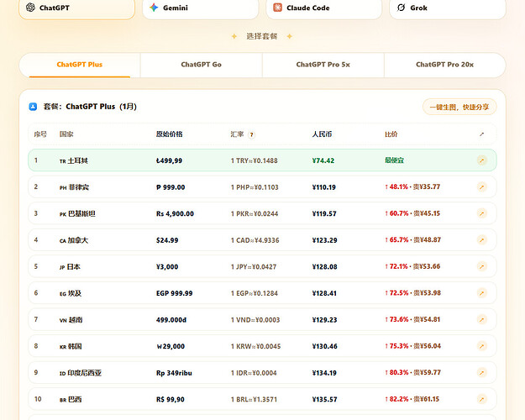Click the 土耳其 country name

coord(77,160)
